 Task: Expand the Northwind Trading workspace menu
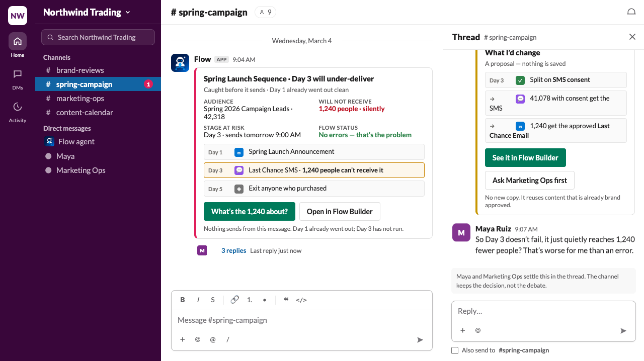coord(87,12)
